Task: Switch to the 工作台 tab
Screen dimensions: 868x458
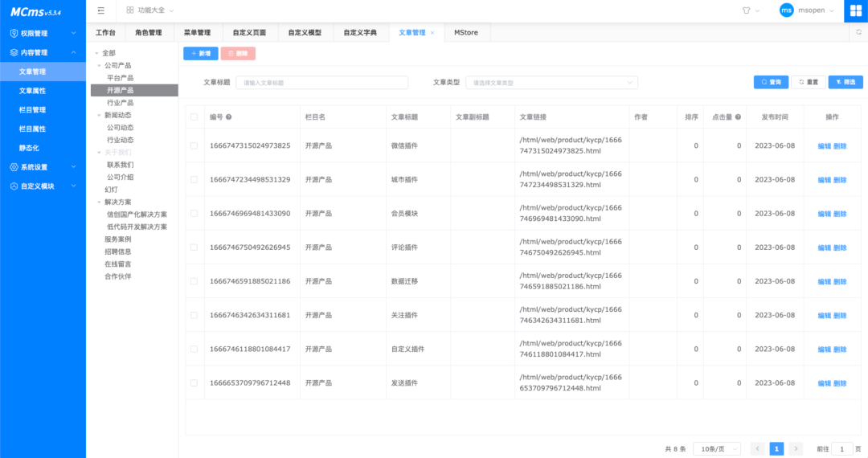Action: 106,33
